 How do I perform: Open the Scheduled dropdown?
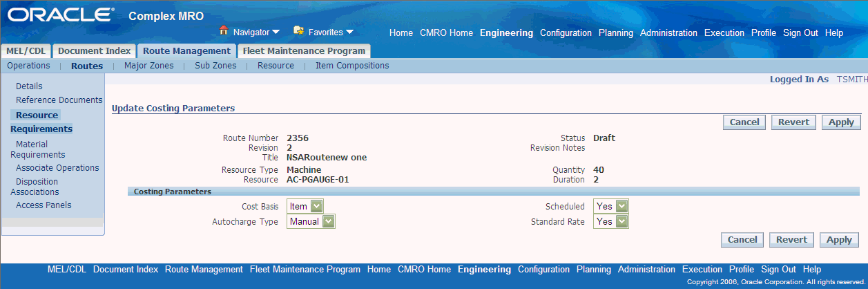(610, 206)
